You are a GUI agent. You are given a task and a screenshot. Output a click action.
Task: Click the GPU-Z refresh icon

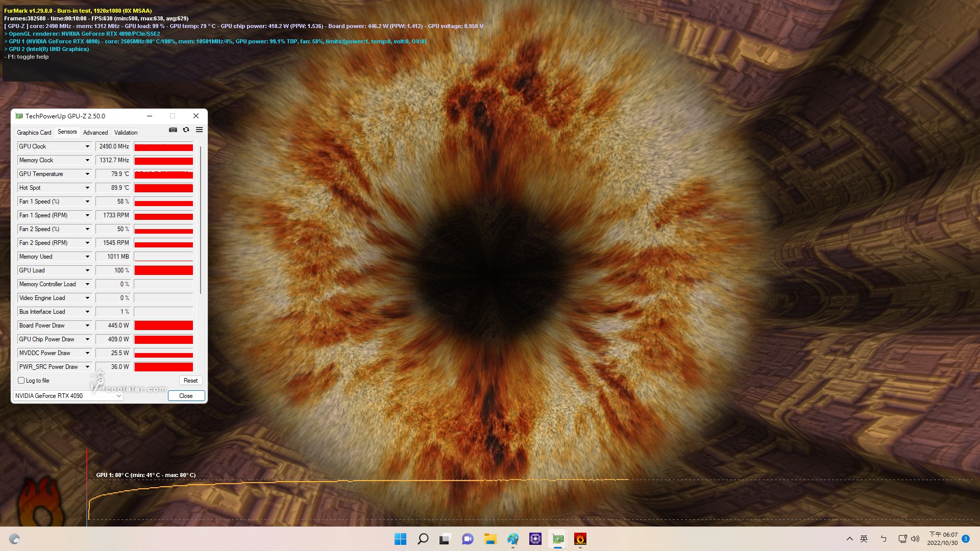click(186, 130)
